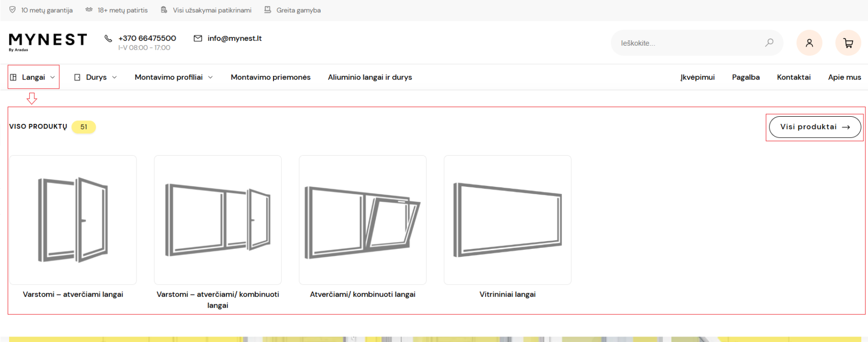The height and width of the screenshot is (342, 868).
Task: Click the 18+ metų patirtis text
Action: tap(123, 10)
